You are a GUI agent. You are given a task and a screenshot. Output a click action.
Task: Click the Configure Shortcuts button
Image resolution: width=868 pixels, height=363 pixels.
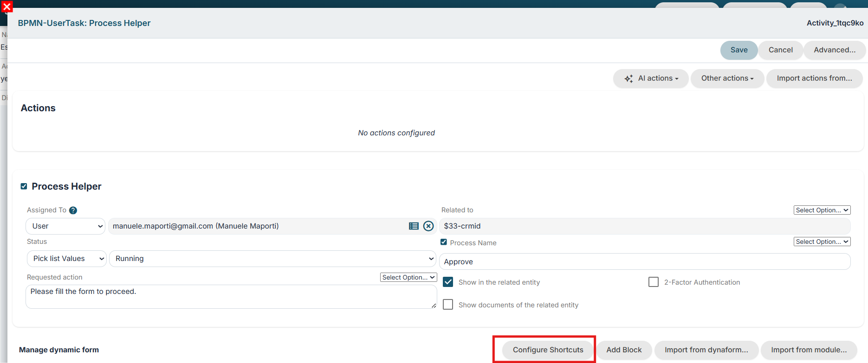(548, 350)
